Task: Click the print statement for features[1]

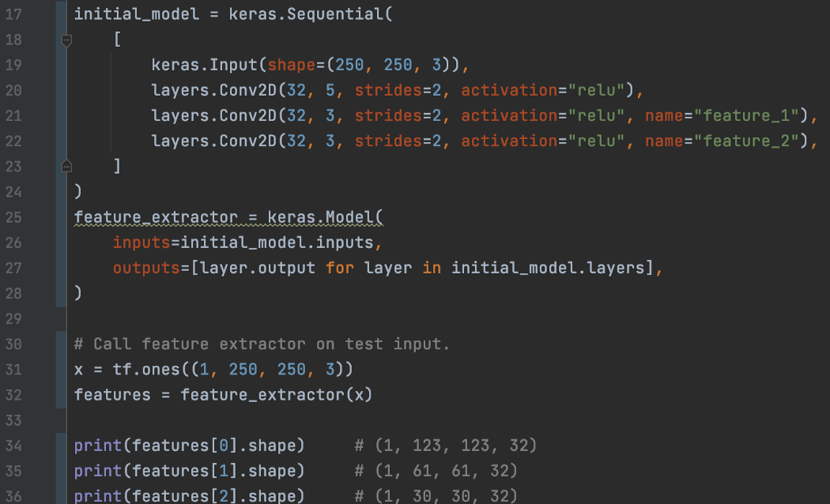Action: pyautogui.click(x=189, y=471)
